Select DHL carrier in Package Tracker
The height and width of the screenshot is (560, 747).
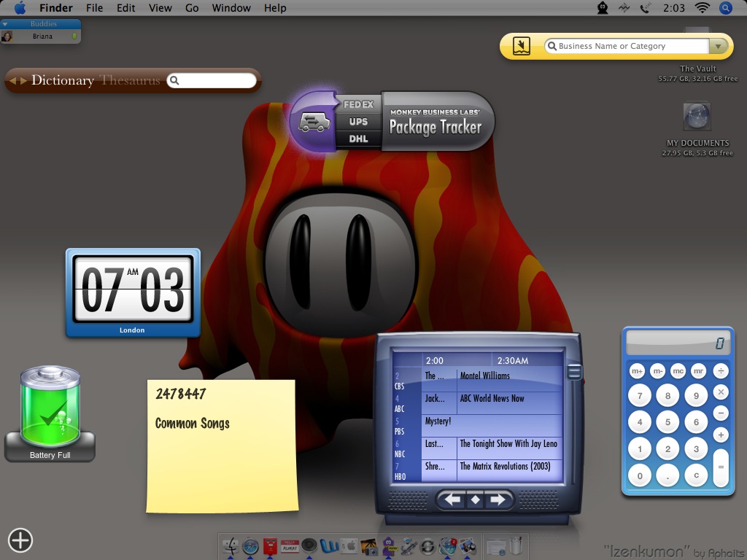(x=358, y=139)
